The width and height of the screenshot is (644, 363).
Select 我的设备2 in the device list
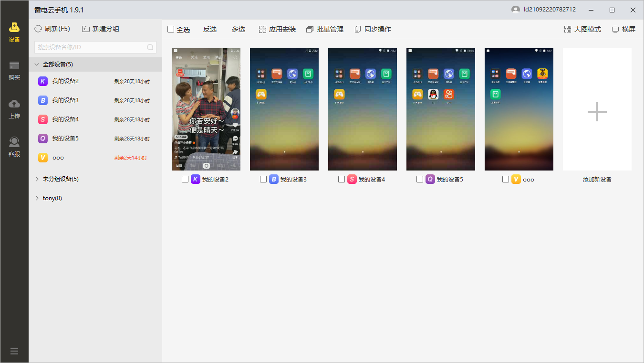click(95, 81)
